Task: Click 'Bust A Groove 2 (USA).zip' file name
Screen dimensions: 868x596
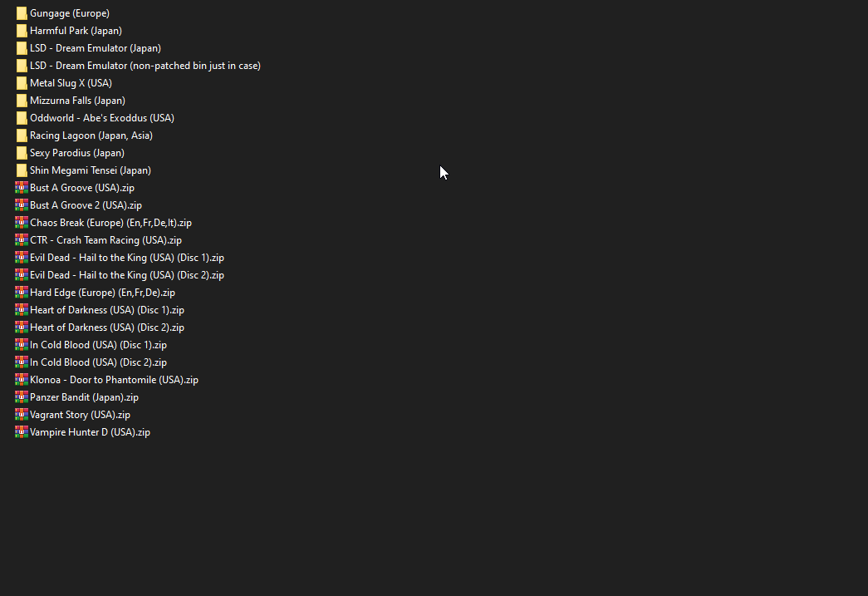Action: click(x=86, y=205)
